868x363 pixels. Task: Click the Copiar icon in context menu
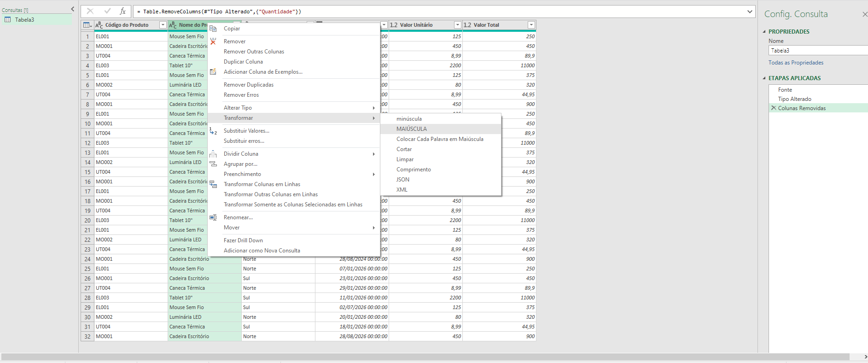(x=213, y=29)
